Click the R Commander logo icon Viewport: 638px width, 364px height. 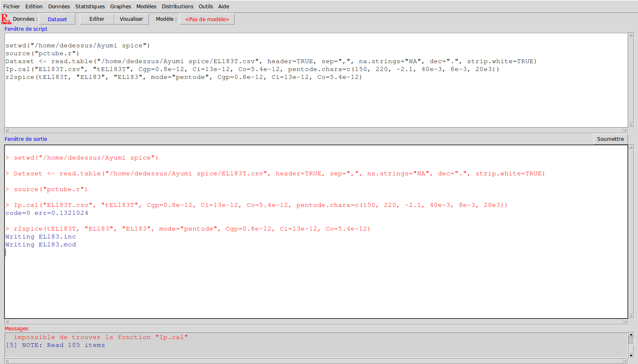pyautogui.click(x=6, y=19)
